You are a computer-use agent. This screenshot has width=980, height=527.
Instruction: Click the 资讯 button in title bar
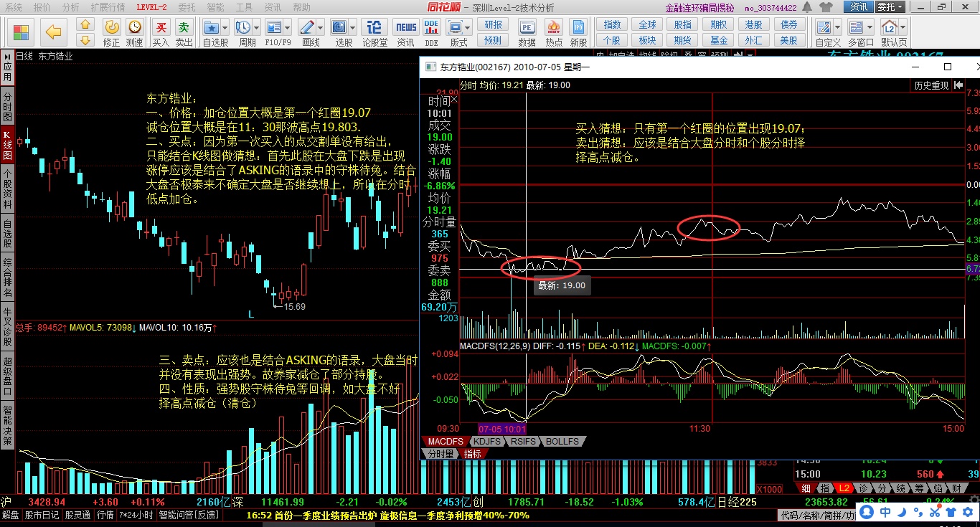[859, 7]
